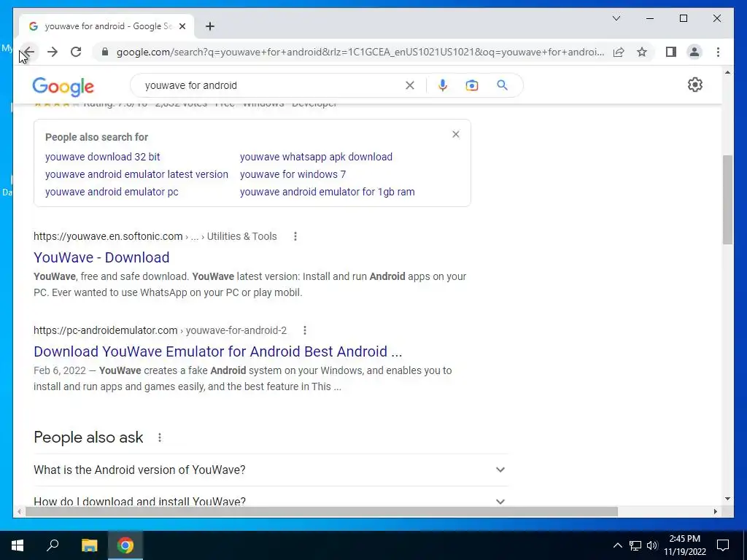Click the vertical scrollbar thumb

click(x=727, y=200)
